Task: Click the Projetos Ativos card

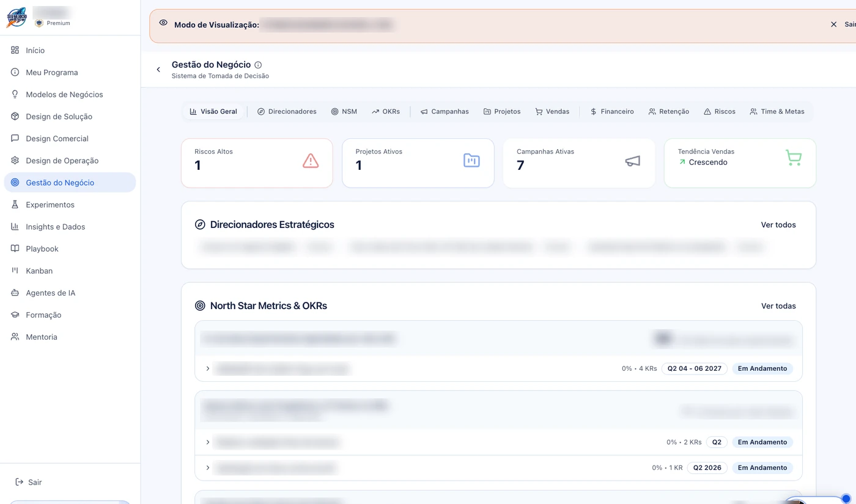Action: click(x=418, y=163)
